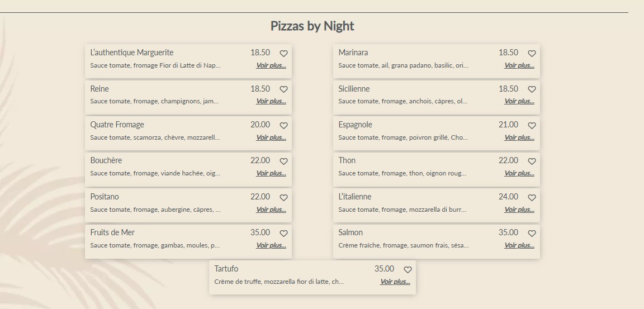Expand Fruits de Mer with Voir plus

[271, 245]
